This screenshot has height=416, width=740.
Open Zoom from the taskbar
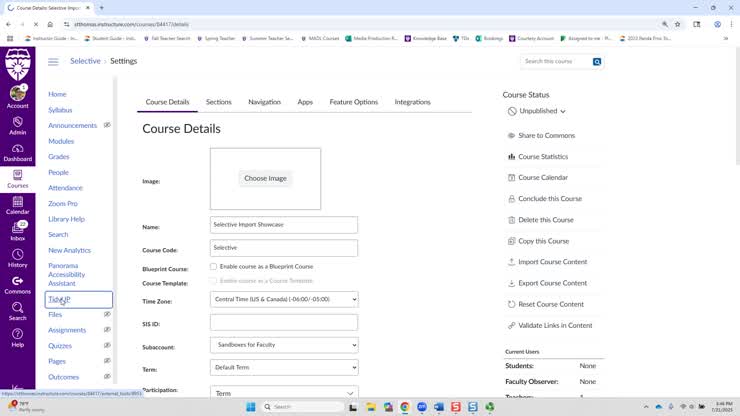pyautogui.click(x=421, y=407)
